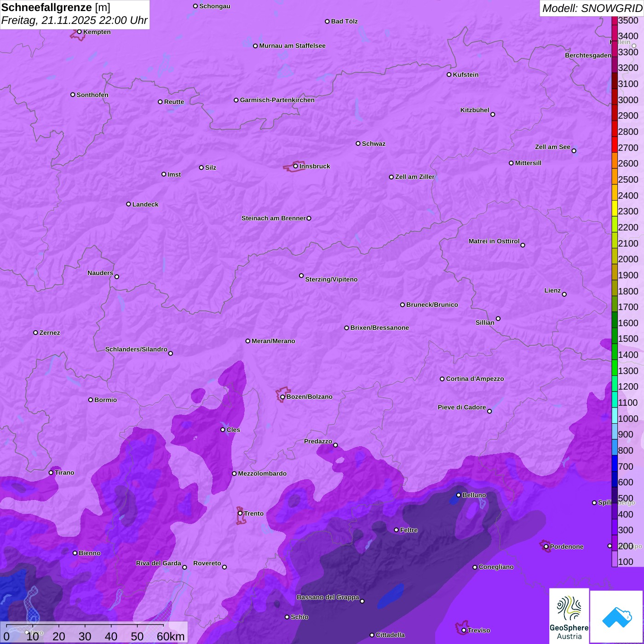Click the Matrei in Osttirol label
The width and height of the screenshot is (644, 644).
pos(494,241)
